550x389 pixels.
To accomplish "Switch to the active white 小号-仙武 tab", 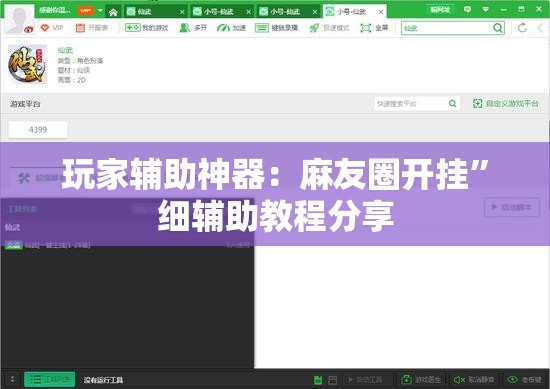I will point(354,12).
